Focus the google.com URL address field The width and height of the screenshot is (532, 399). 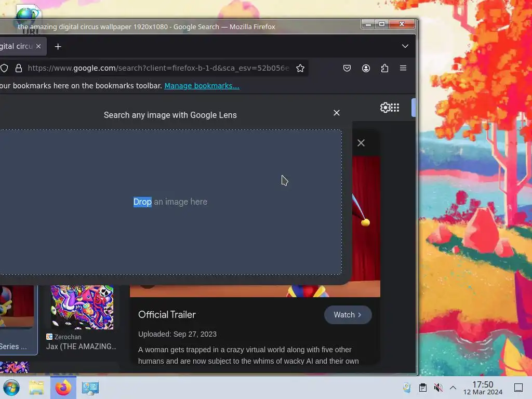(158, 68)
